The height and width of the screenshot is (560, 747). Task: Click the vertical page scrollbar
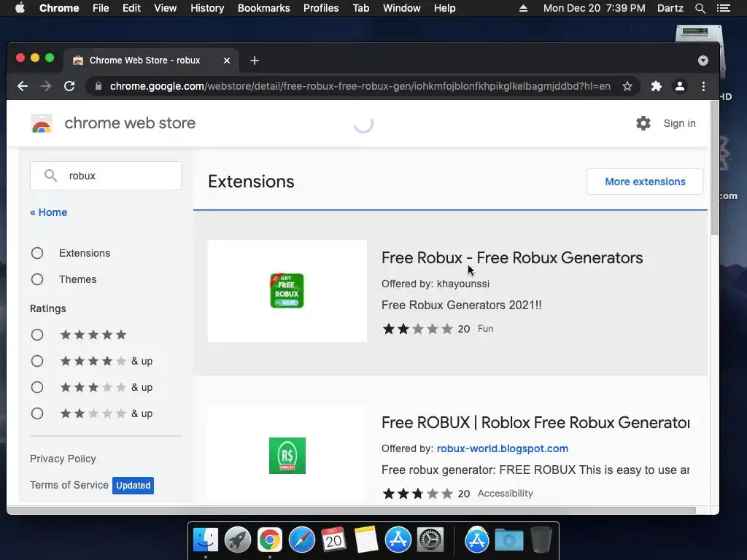(714, 167)
